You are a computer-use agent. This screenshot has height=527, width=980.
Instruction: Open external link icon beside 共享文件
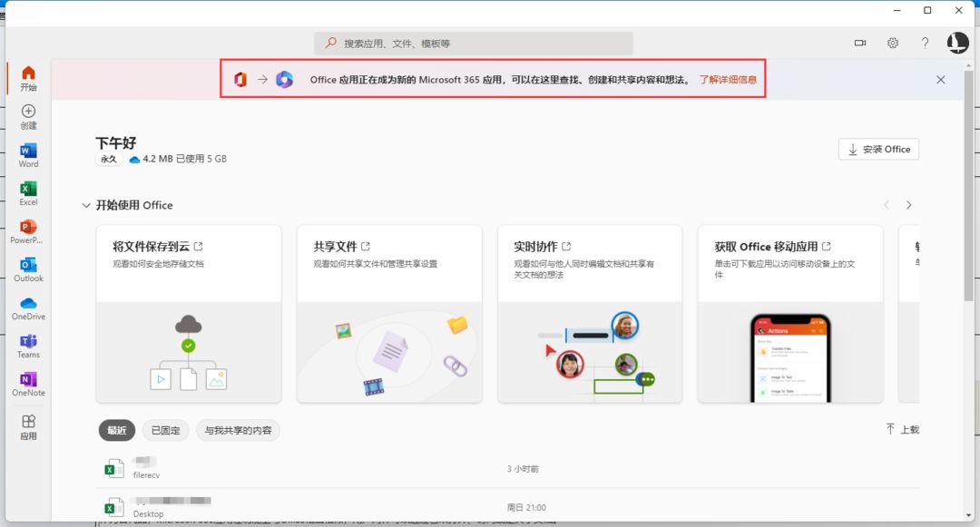pos(366,246)
